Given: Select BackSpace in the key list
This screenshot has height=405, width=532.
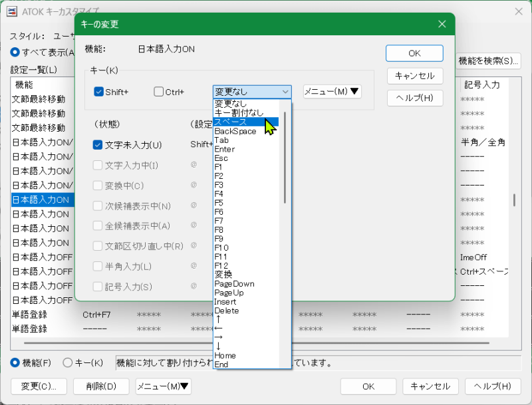Looking at the screenshot, I should coord(246,131).
